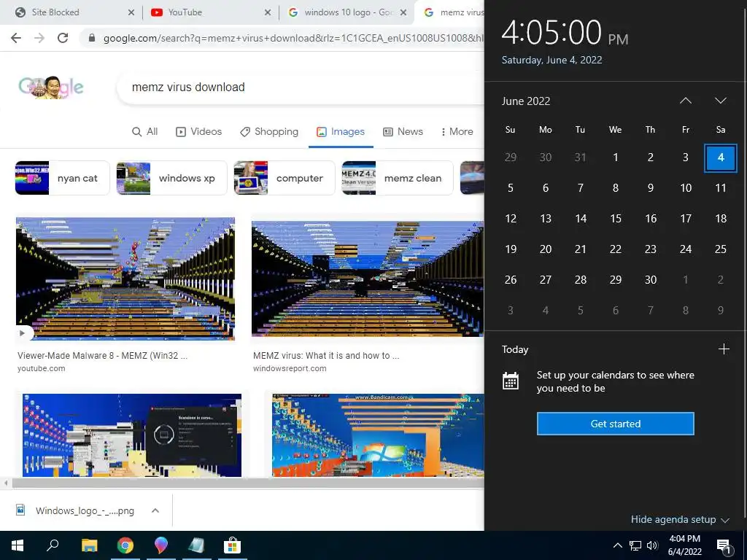Reload the Chrome page
This screenshot has height=560, width=747.
point(63,38)
